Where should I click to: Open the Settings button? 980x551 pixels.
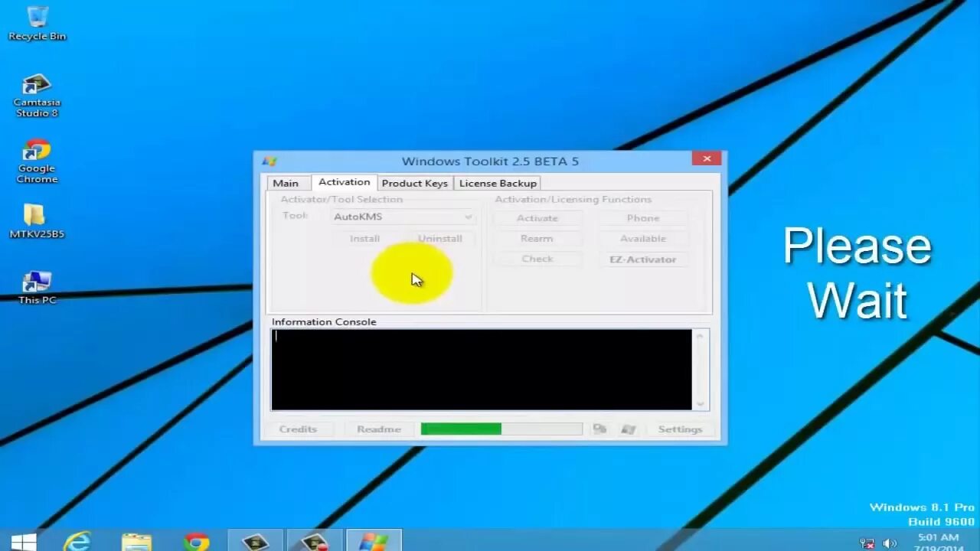click(680, 429)
